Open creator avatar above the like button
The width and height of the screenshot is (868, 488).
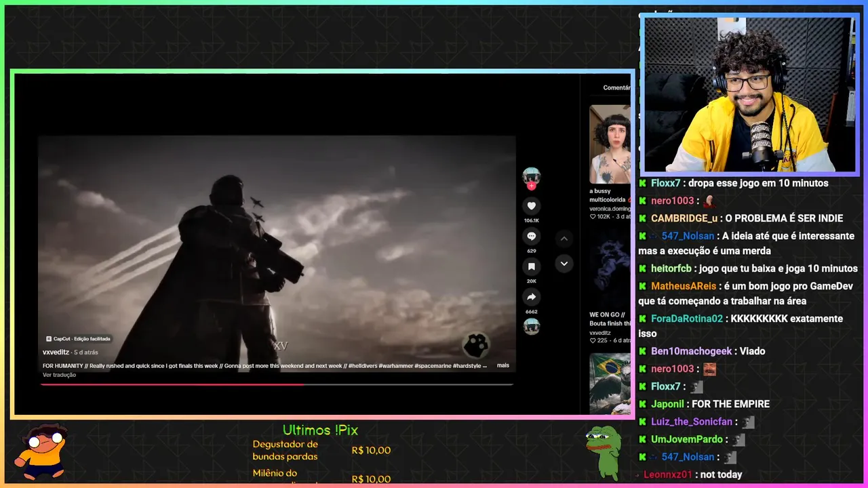tap(532, 176)
